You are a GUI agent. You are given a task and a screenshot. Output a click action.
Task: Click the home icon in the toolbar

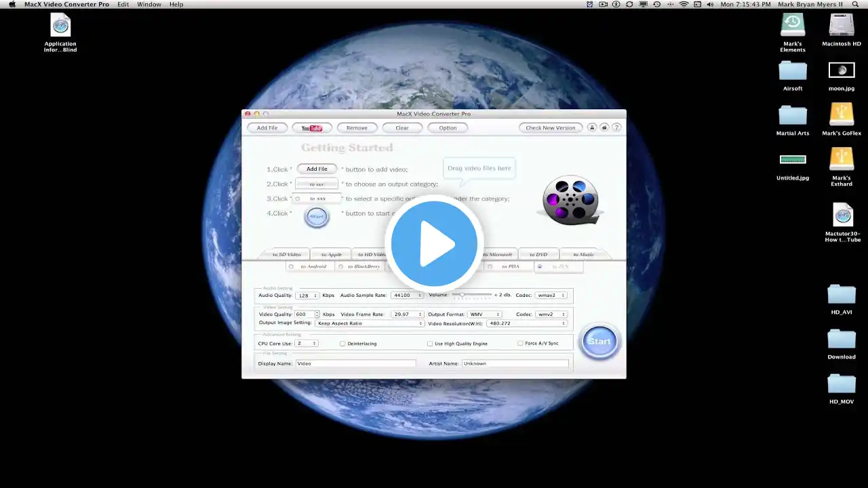[604, 127]
